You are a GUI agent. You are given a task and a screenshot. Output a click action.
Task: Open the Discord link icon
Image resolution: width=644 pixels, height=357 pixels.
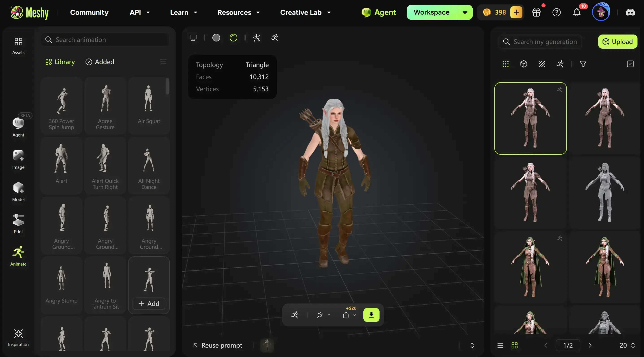click(630, 13)
